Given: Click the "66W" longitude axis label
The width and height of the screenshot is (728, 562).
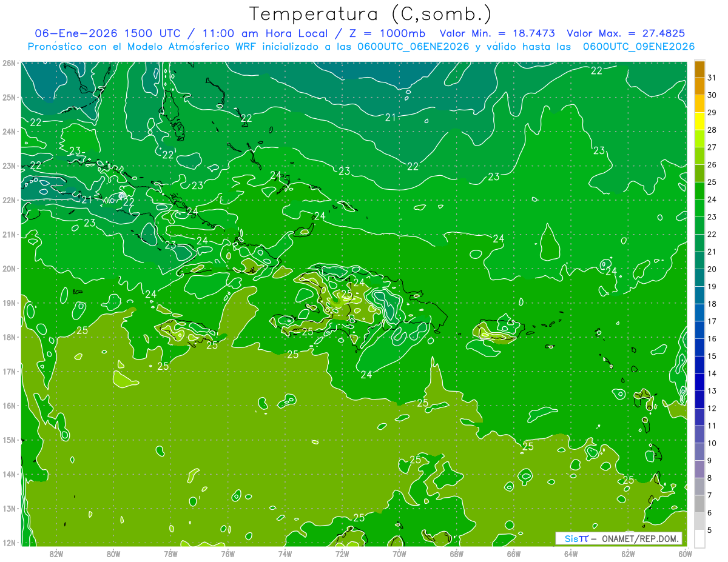Looking at the screenshot, I should click(514, 554).
